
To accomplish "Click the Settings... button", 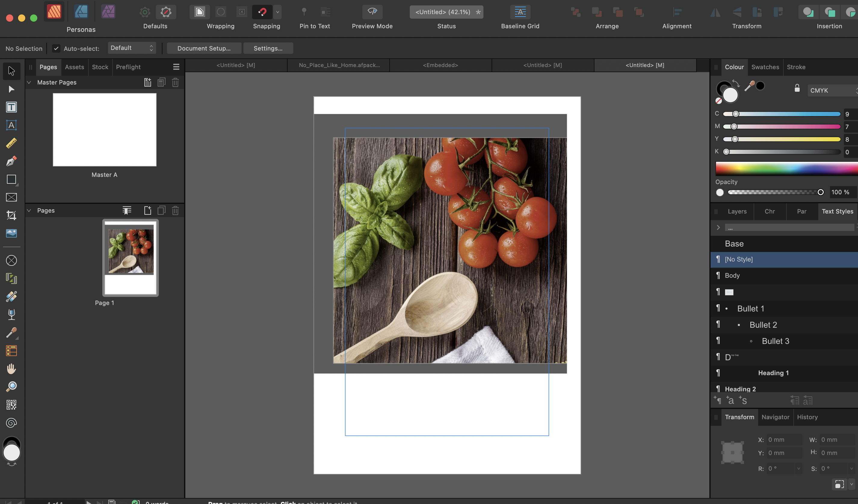I will click(268, 48).
